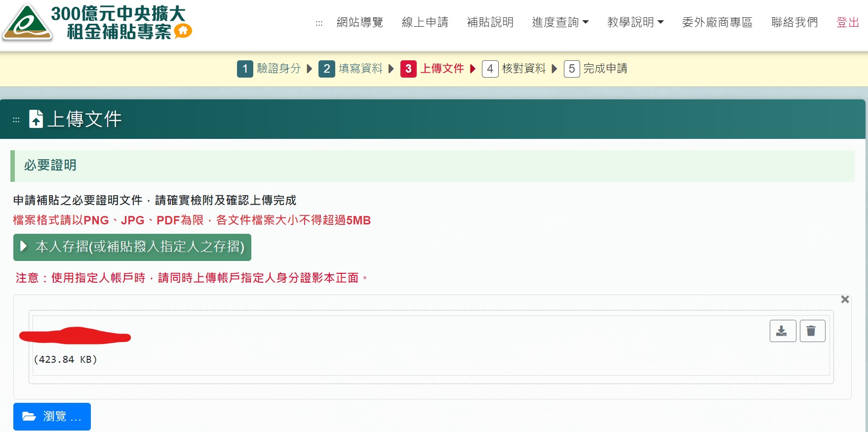Go to 線上申請 in the navigation

point(425,22)
